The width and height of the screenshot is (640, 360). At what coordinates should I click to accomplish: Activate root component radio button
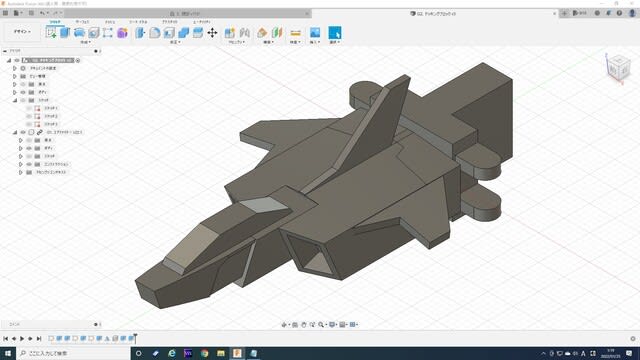point(78,60)
